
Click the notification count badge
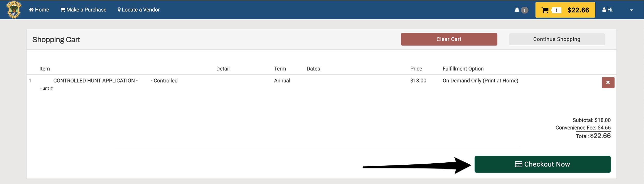click(524, 10)
